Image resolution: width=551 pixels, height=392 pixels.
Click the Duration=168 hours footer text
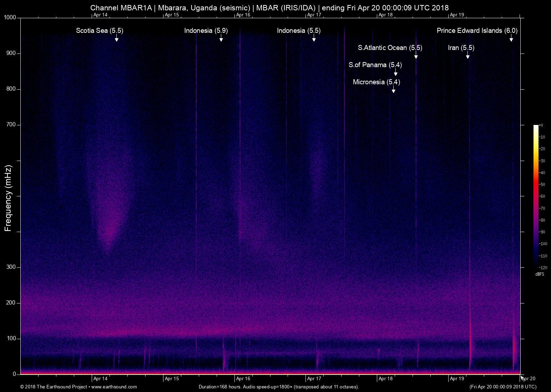[x=278, y=387]
